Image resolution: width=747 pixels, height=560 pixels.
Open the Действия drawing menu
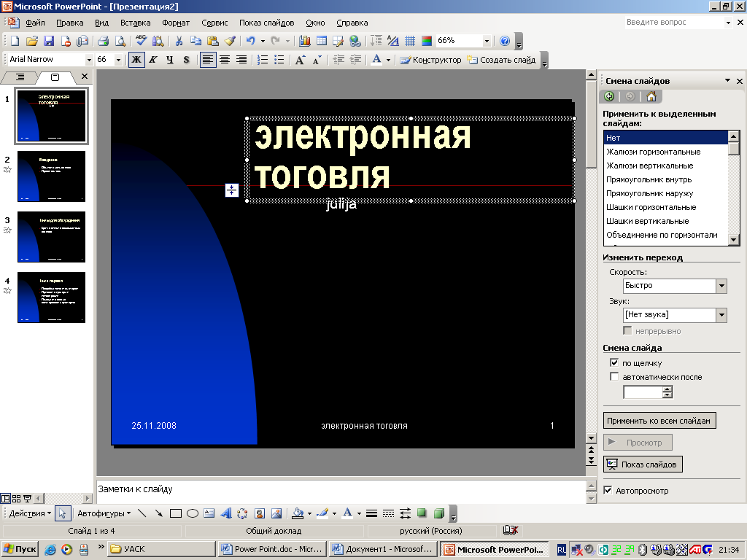tap(30, 513)
